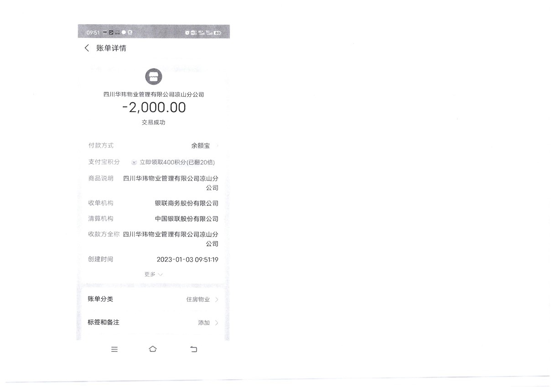Tap the 09:51 clock in status bar
The image size is (555, 392).
(93, 33)
